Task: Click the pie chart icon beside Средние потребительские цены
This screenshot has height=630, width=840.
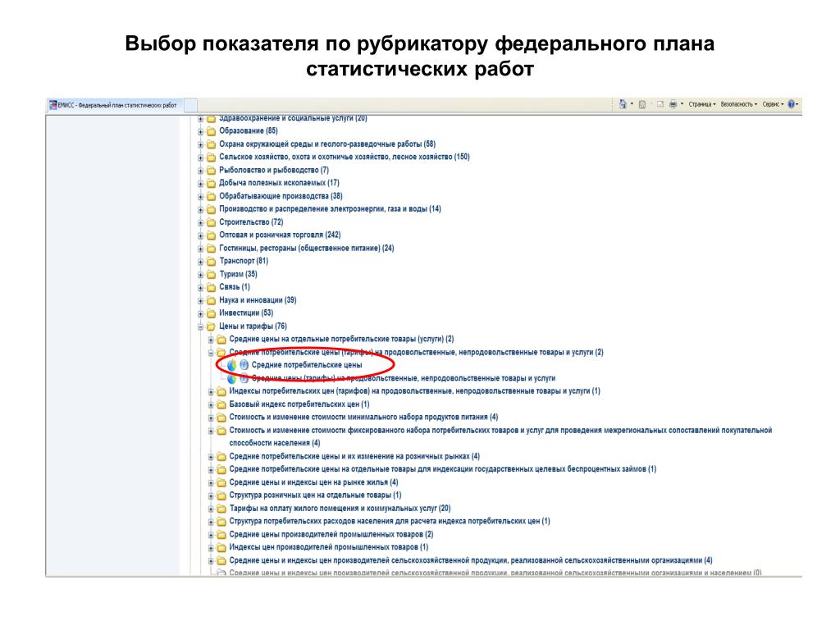Action: [232, 365]
